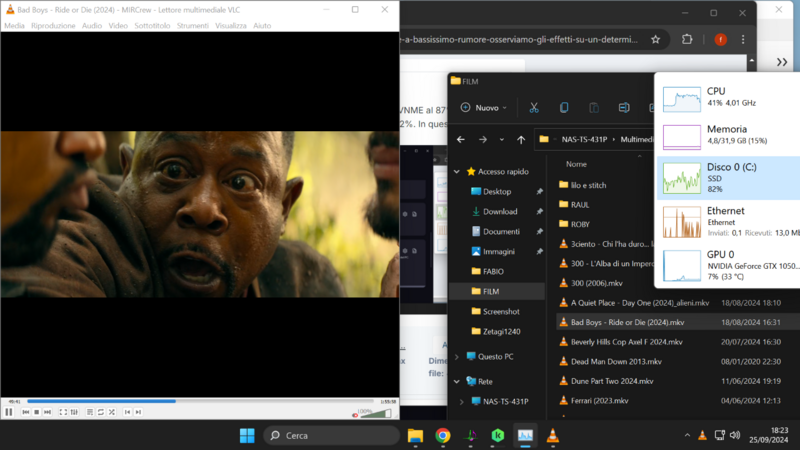Click the VLC playback seek bar
Screen dimensions: 800x450
[200, 401]
